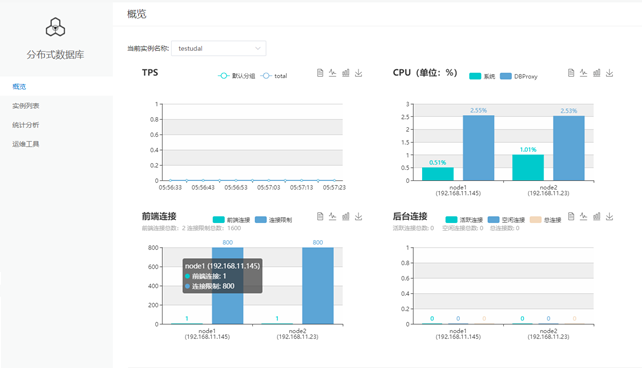Viewport: 642px width, 368px height.
Task: Open the 实例列表 menu item
Action: (25, 106)
